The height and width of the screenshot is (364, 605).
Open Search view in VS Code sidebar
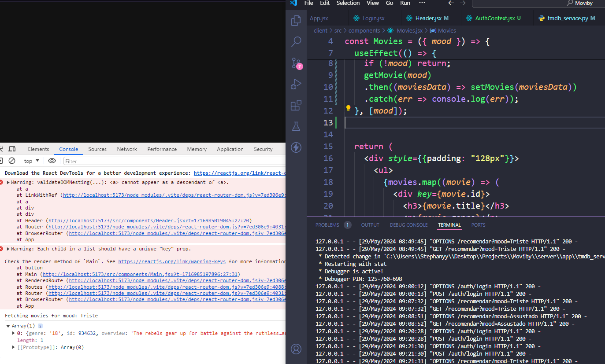(296, 42)
